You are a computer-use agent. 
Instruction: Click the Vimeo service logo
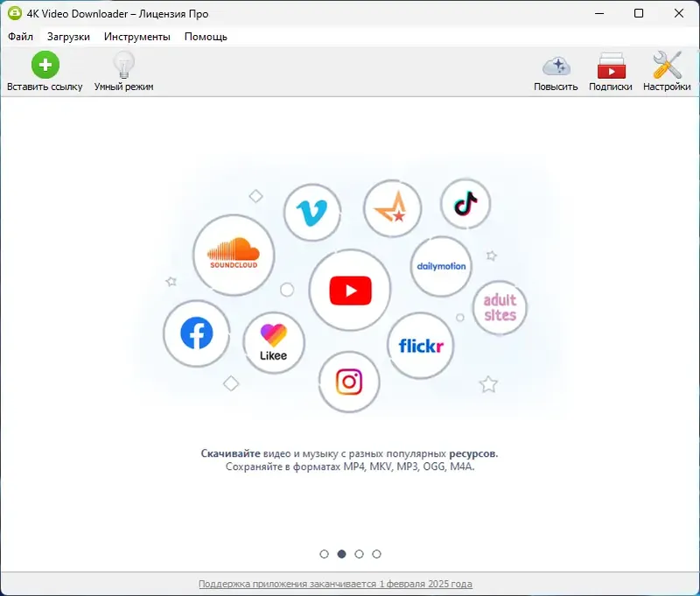point(312,210)
